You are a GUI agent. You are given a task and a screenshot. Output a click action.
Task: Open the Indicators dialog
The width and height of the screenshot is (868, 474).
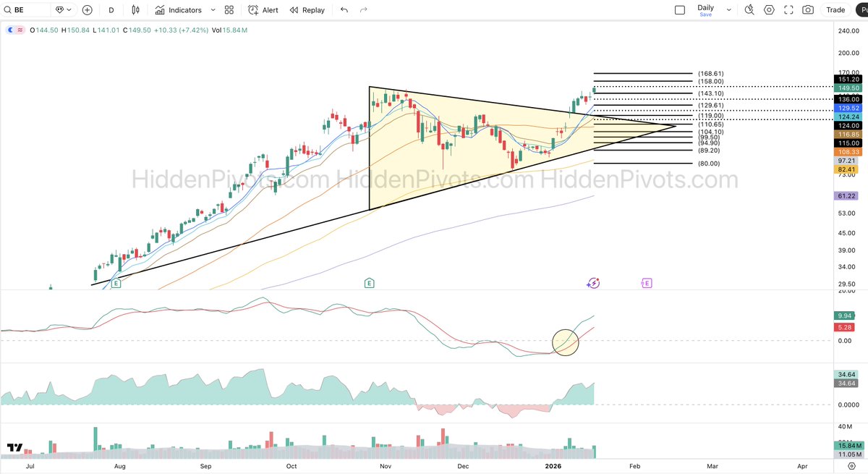(178, 10)
